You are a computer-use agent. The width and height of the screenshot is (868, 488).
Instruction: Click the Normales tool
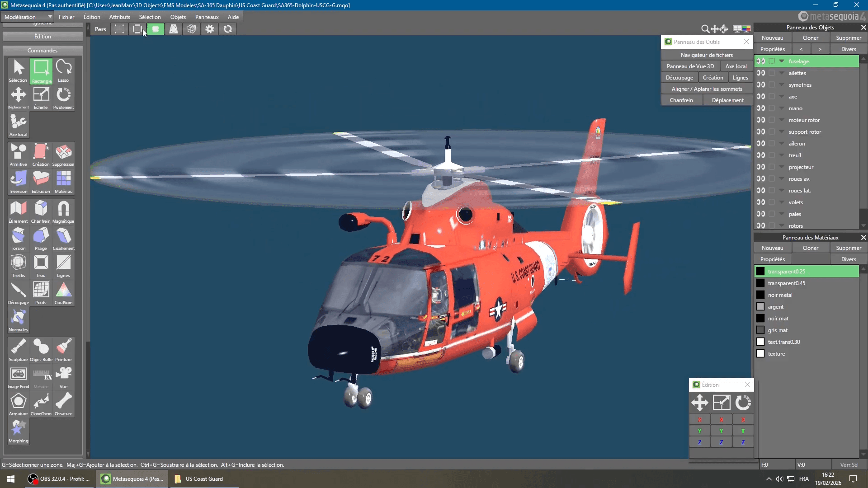(x=19, y=320)
